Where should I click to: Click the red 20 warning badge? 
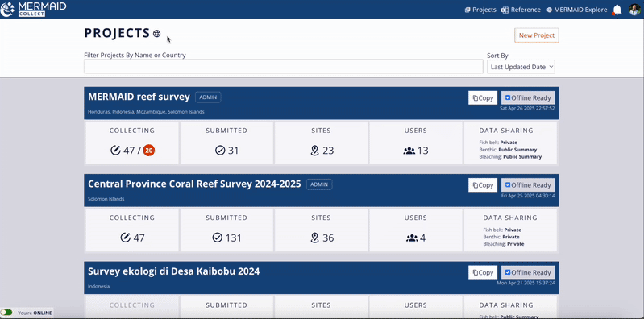tap(149, 151)
